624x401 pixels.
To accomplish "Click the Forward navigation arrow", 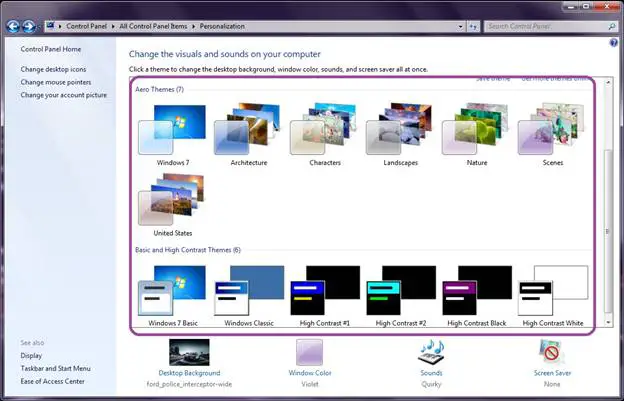I will pos(29,26).
